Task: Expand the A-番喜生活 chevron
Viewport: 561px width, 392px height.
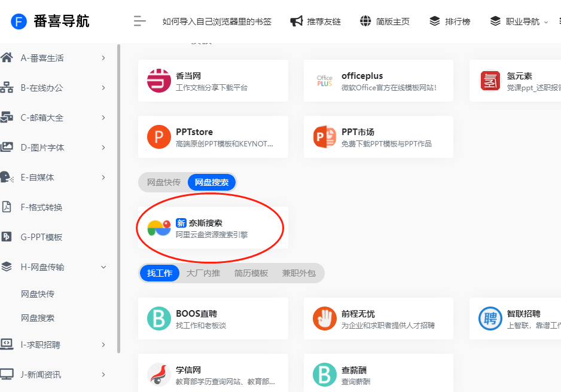Action: [103, 58]
